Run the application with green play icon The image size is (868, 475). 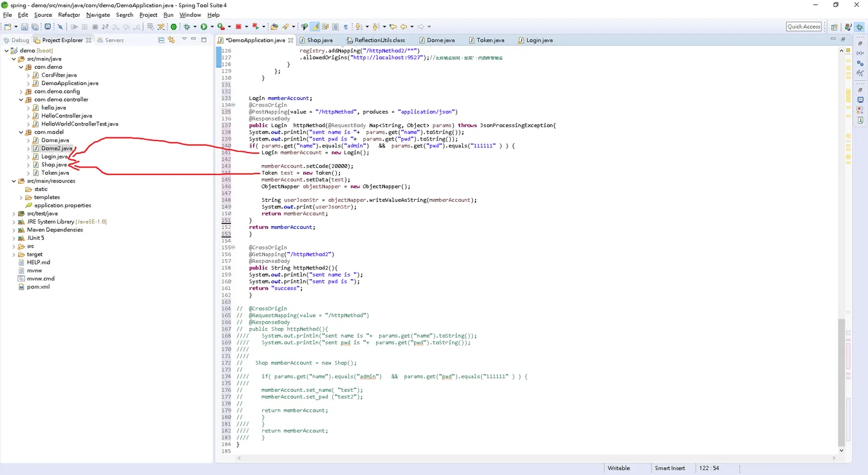coord(204,27)
